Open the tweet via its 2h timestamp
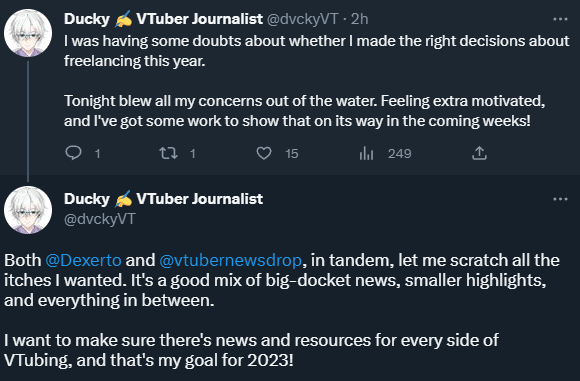The image size is (580, 381). click(x=360, y=19)
